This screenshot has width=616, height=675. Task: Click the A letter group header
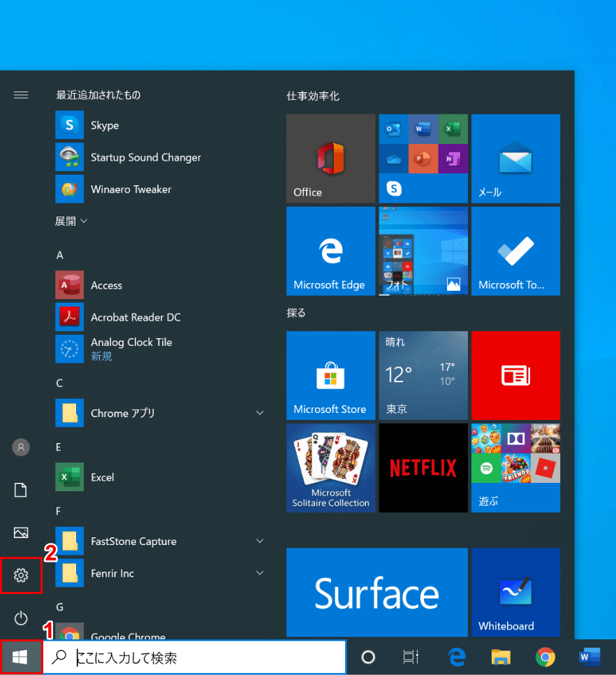(60, 255)
